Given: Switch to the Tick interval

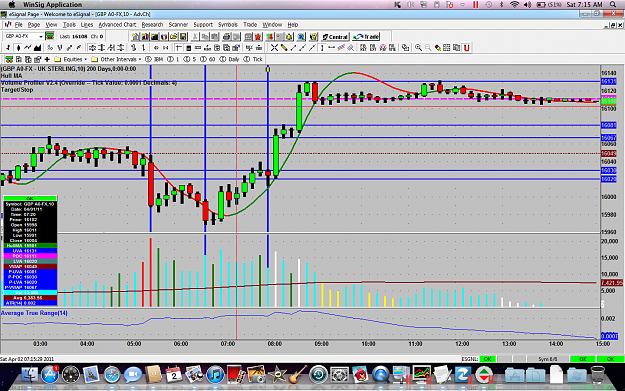Looking at the screenshot, I should click(253, 59).
